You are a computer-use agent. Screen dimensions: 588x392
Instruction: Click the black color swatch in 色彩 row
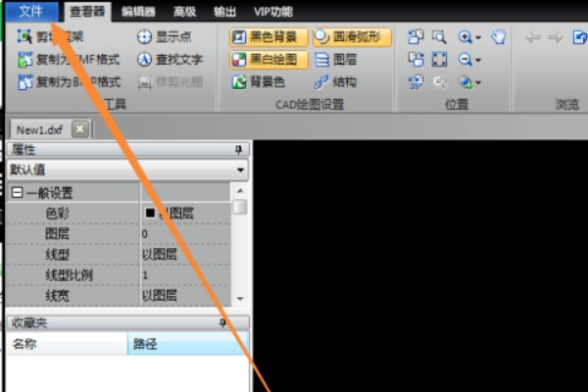[150, 213]
